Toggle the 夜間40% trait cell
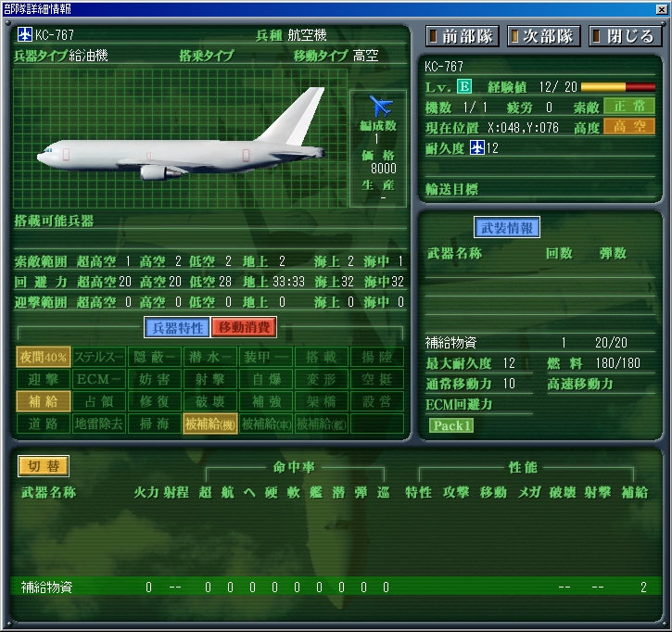The width and height of the screenshot is (672, 632). coord(44,357)
